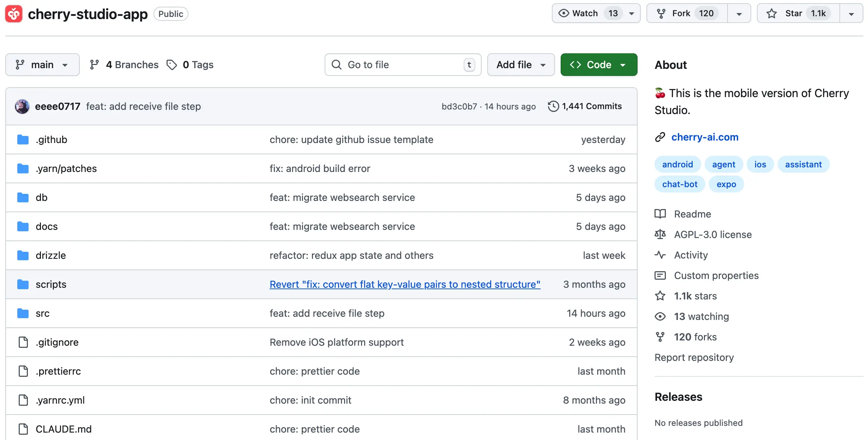This screenshot has height=440, width=868.
Task: Select the android topic tag
Action: [677, 165]
